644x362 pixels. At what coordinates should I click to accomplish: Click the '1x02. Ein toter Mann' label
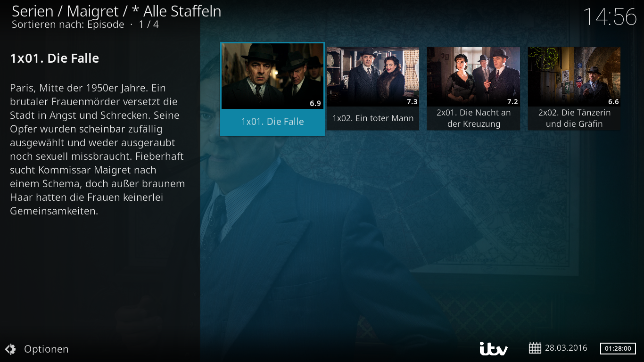pos(373,118)
